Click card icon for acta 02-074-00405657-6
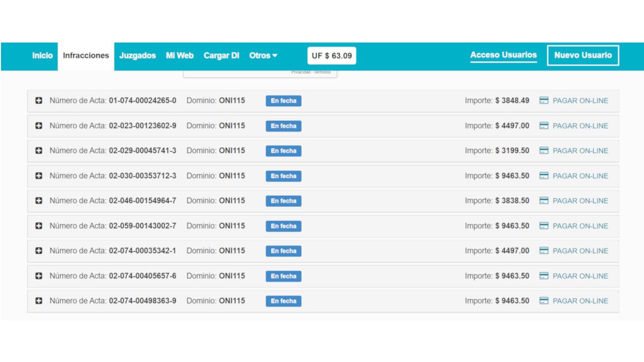The image size is (644, 362). [x=544, y=275]
